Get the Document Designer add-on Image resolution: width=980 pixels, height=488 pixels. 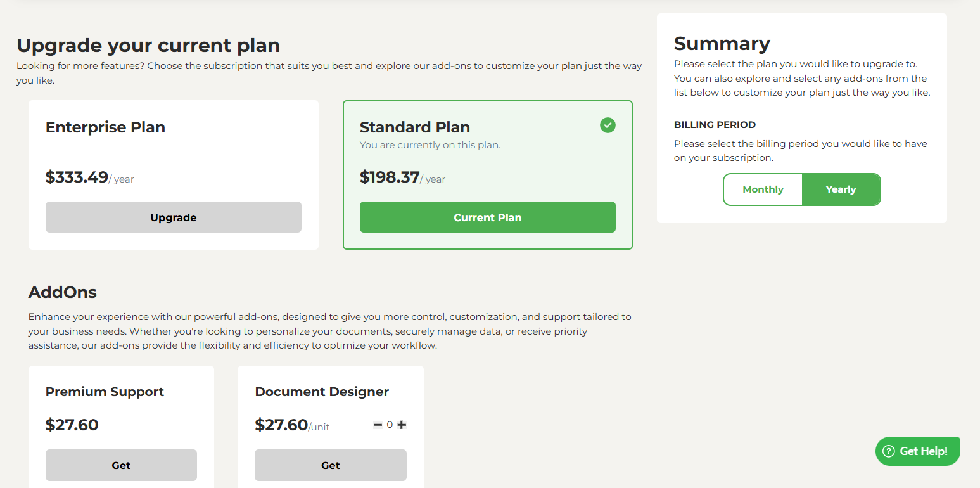(330, 465)
